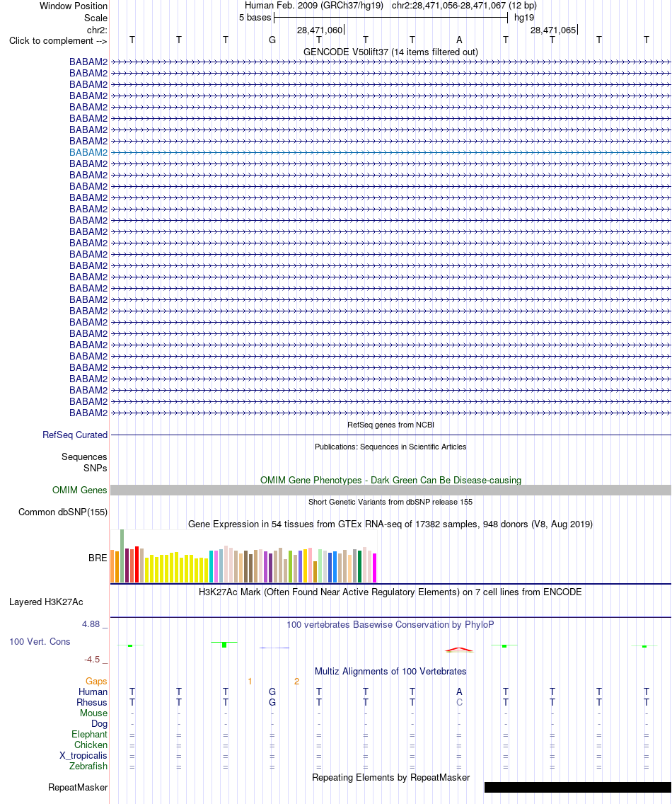
Task: Click the 'Rhesus' species label
Action: point(92,703)
